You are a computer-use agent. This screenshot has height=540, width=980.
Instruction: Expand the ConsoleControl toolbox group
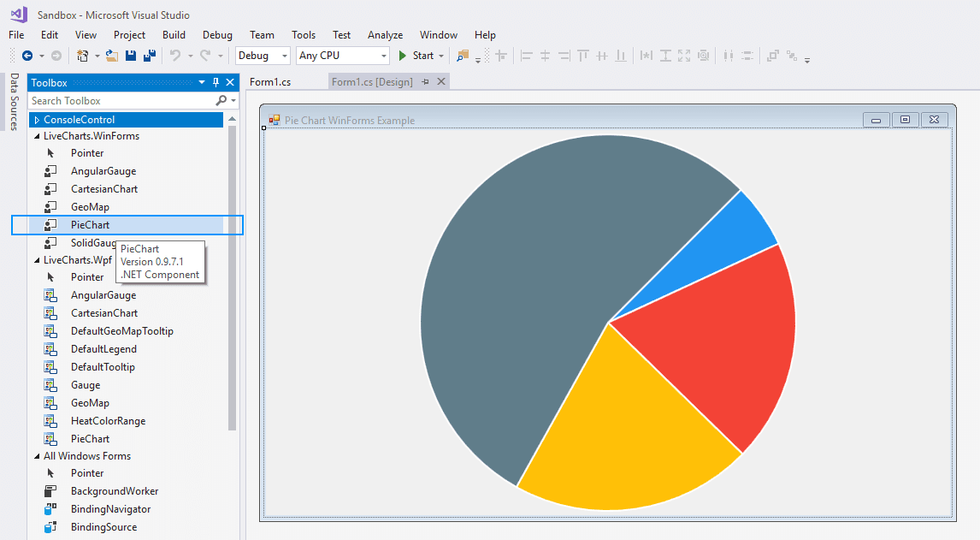[x=36, y=120]
